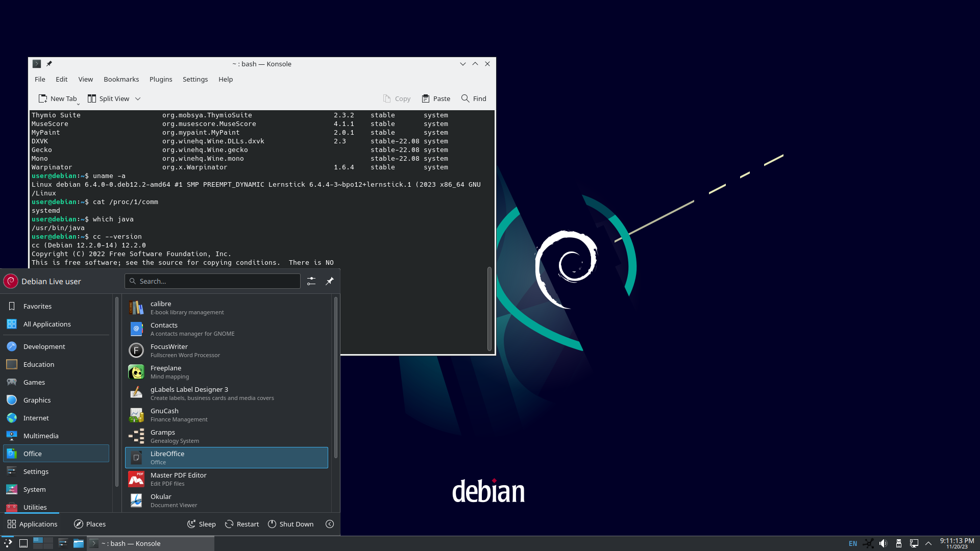Show hidden system tray icons
980x551 pixels.
(928, 543)
